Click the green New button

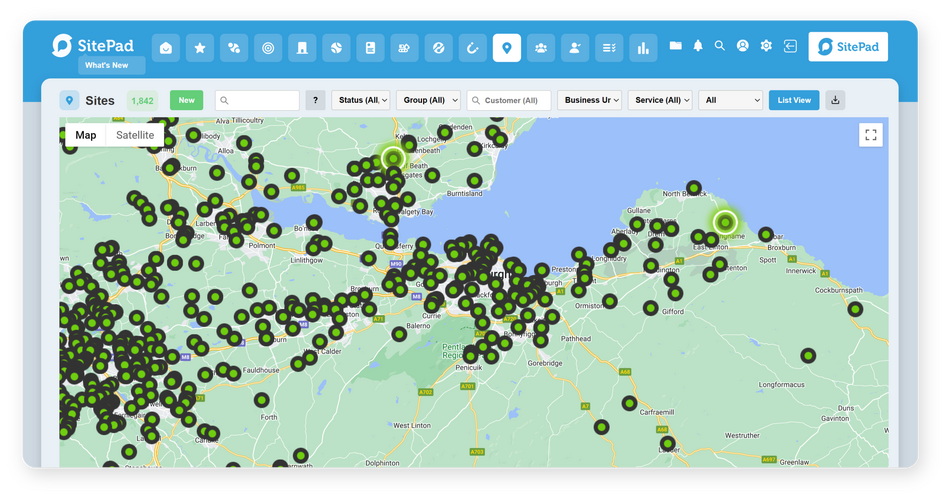coord(186,100)
